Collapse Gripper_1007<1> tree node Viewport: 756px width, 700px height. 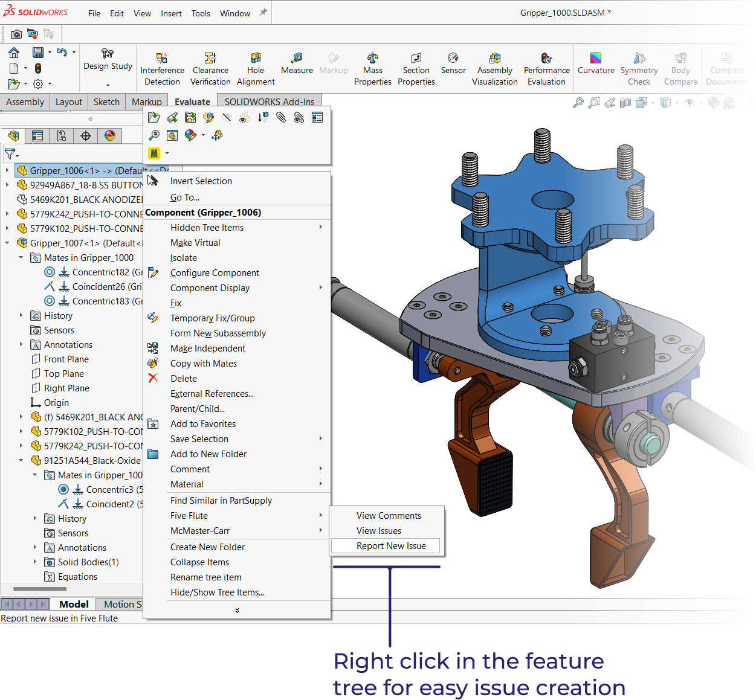click(x=7, y=243)
